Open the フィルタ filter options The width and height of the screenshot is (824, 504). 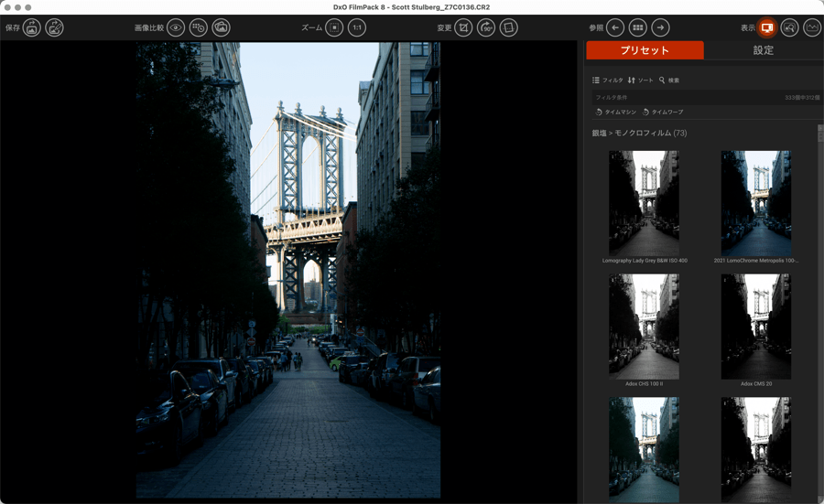pos(608,80)
